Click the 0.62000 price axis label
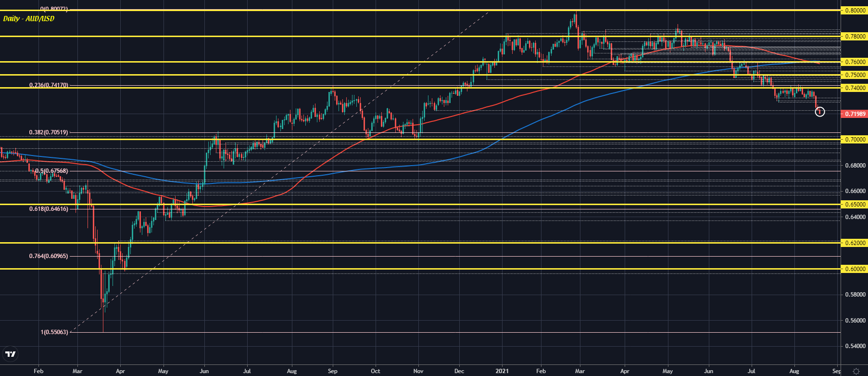Viewport: 868px width, 376px height. [855, 243]
